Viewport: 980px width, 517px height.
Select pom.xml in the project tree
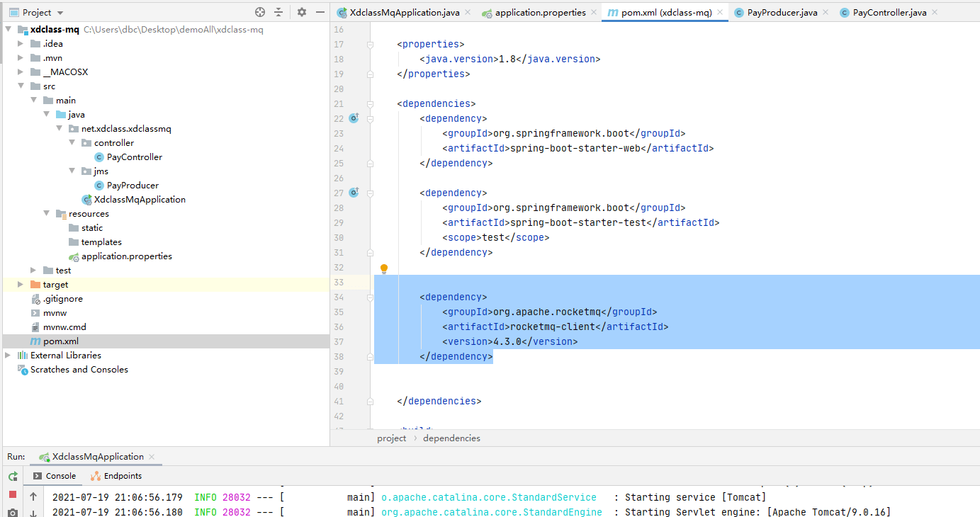60,341
